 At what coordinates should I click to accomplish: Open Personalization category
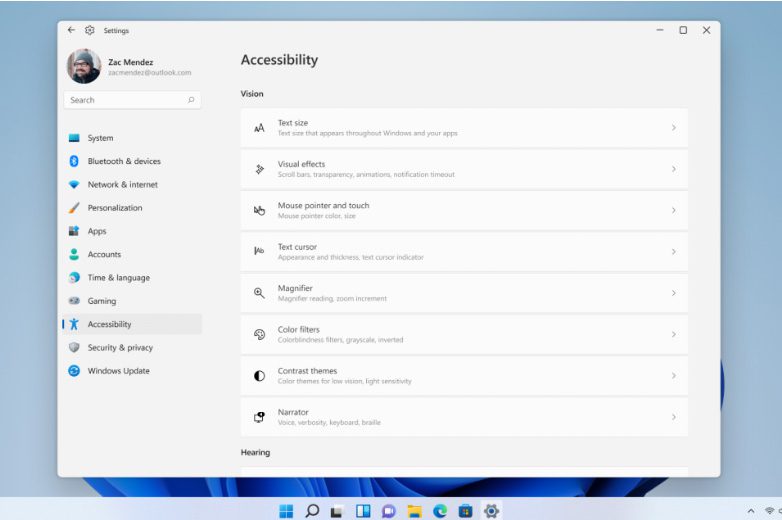(x=115, y=208)
